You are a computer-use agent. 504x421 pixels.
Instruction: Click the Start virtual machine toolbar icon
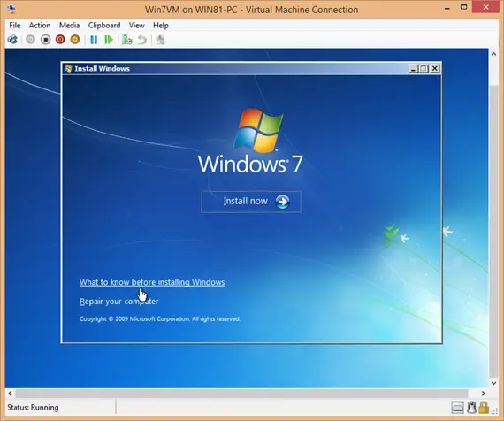pyautogui.click(x=31, y=40)
